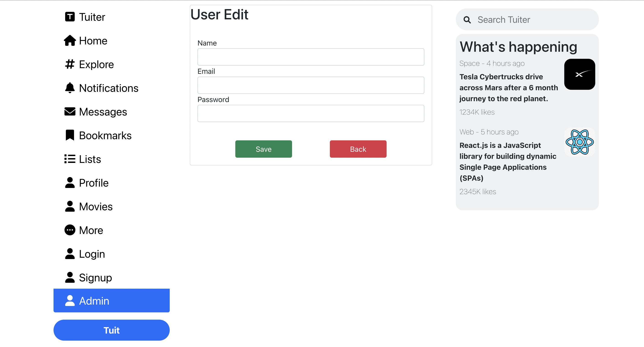Click the React.js logo thumbnail
The height and width of the screenshot is (347, 644).
point(579,142)
